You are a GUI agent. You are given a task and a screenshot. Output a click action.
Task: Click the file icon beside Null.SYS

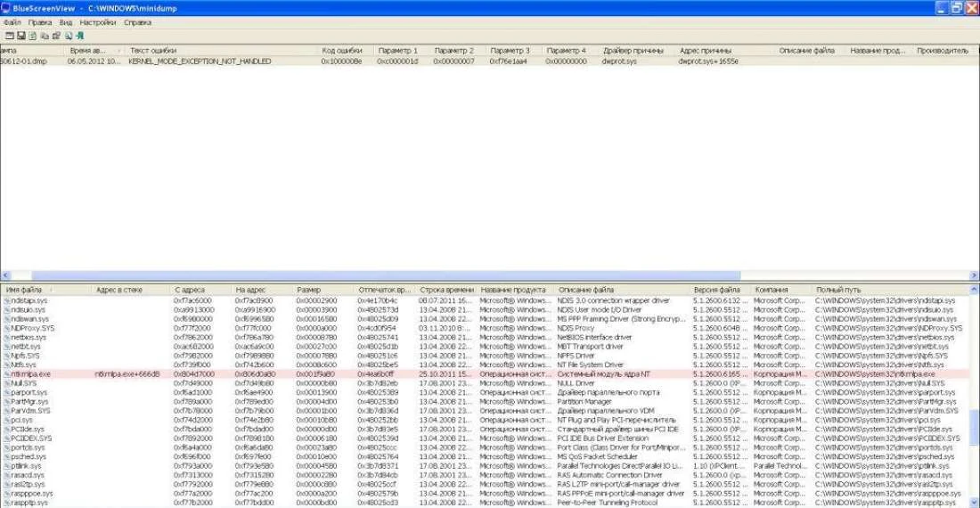(x=7, y=383)
